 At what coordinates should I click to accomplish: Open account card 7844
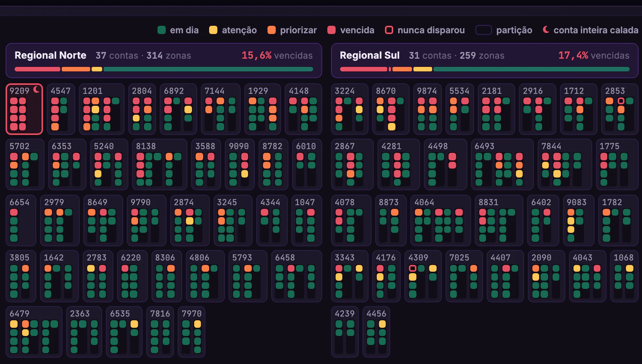coord(565,164)
